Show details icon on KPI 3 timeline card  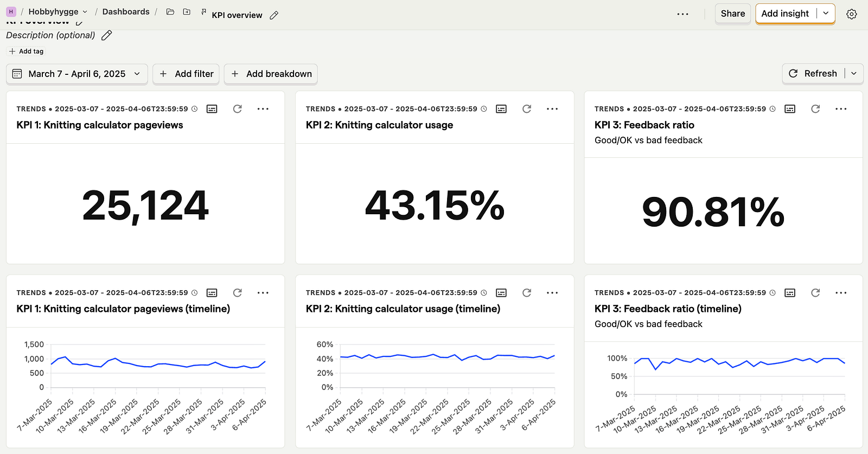click(790, 293)
